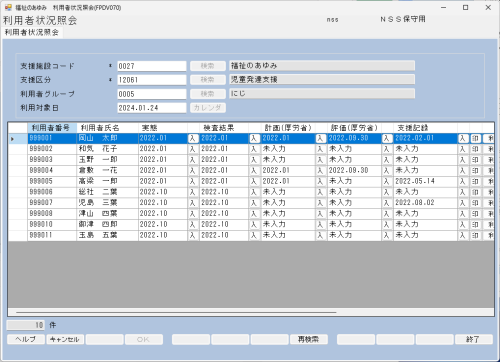
Task: Click the 支援施設コード field showing 0027
Action: (x=152, y=66)
